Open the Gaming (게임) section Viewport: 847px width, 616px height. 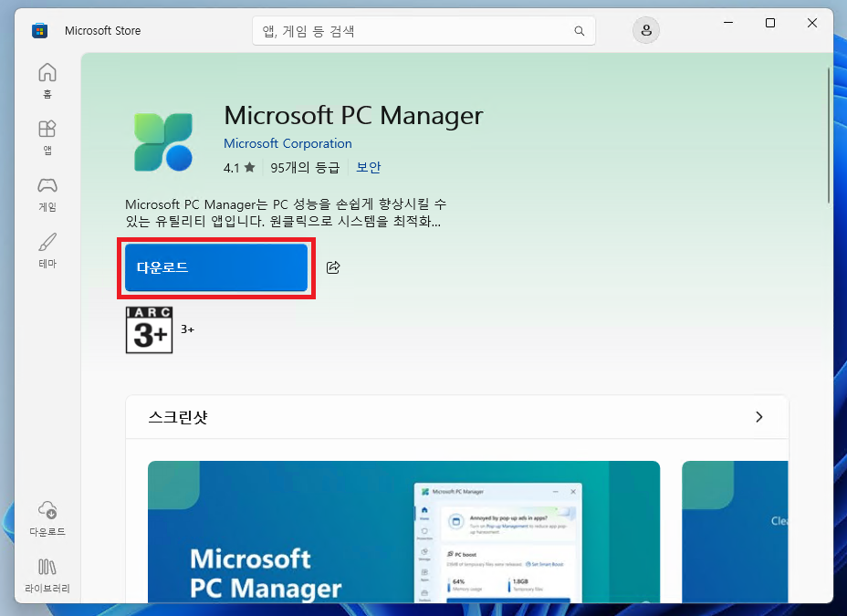click(47, 193)
